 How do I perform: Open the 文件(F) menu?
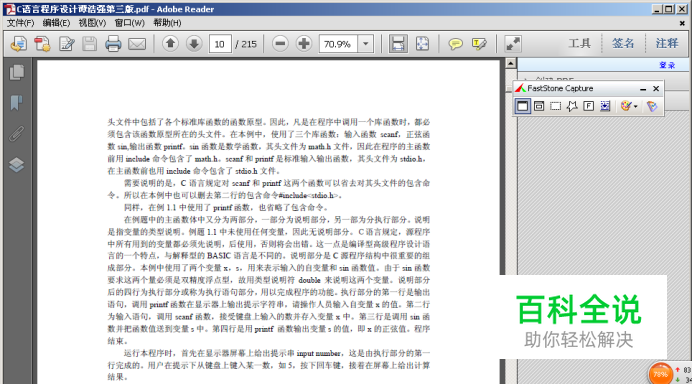pos(20,23)
